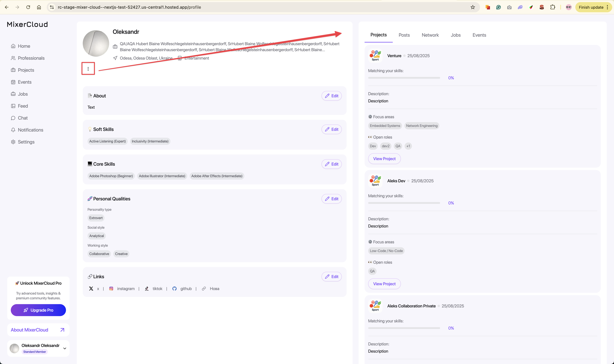The width and height of the screenshot is (614, 364).
Task: Click the X social icon in Links
Action: (x=91, y=289)
